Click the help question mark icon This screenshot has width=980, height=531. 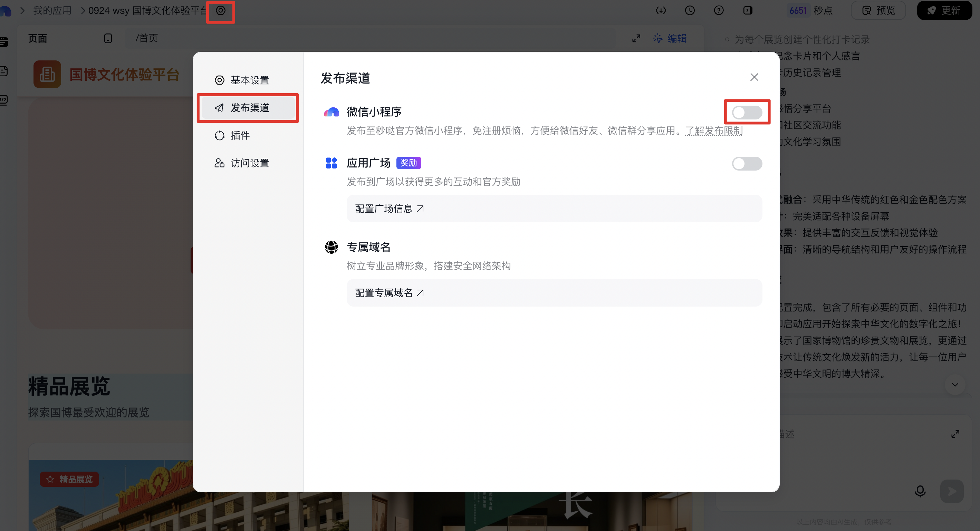(x=719, y=11)
